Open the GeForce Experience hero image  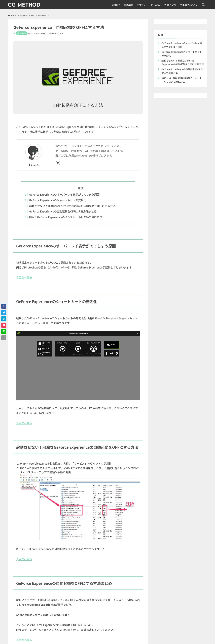[x=78, y=77]
